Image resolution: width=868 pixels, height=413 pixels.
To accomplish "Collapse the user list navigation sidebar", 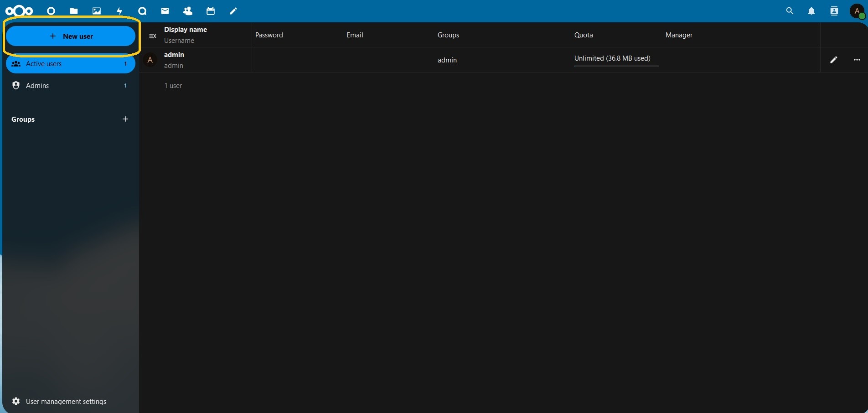I will pyautogui.click(x=153, y=35).
